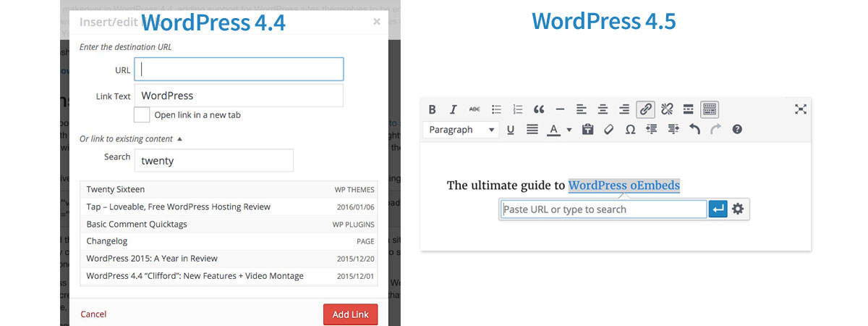Toggle the toolbar kitchen sink
This screenshot has height=326, width=868.
pos(710,109)
